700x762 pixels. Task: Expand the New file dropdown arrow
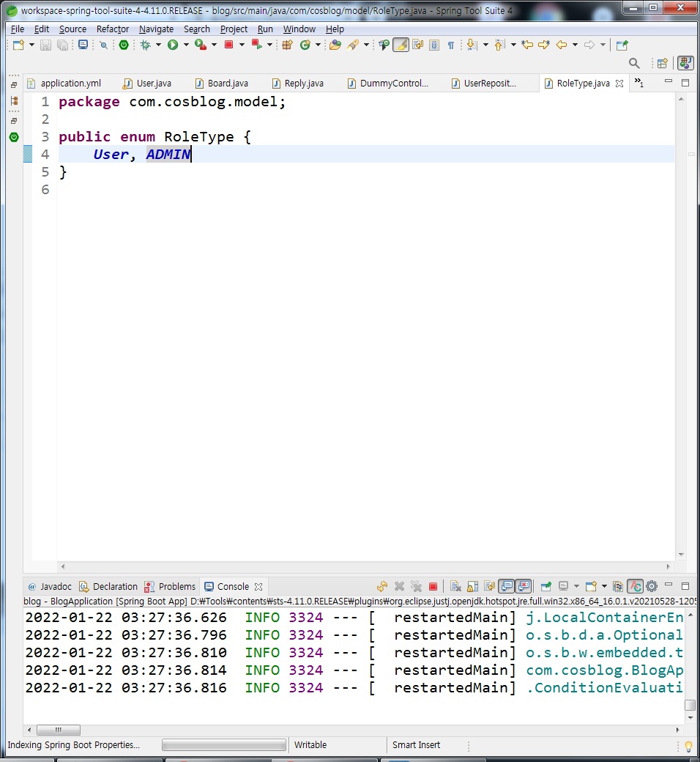(31, 45)
